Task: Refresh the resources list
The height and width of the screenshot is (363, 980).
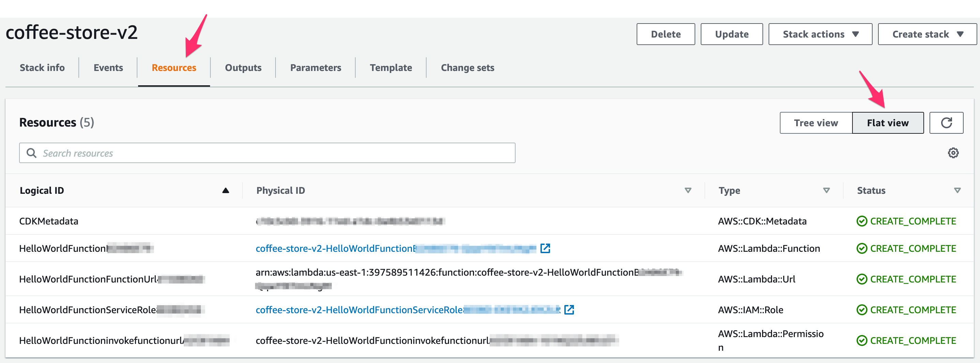Action: 946,122
